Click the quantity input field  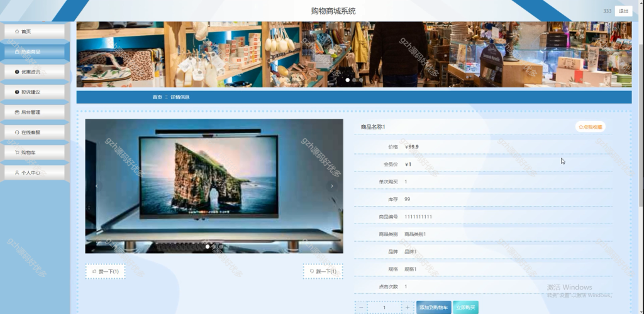(384, 308)
